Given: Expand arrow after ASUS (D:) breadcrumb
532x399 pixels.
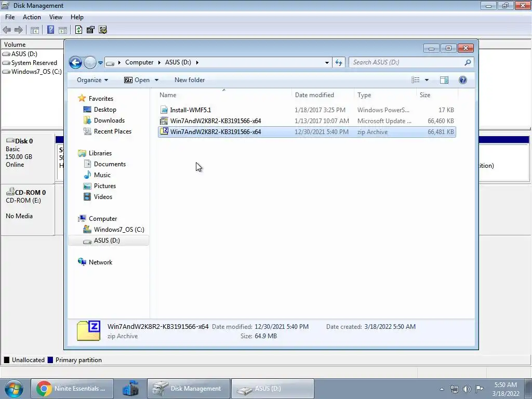Looking at the screenshot, I should (x=197, y=62).
